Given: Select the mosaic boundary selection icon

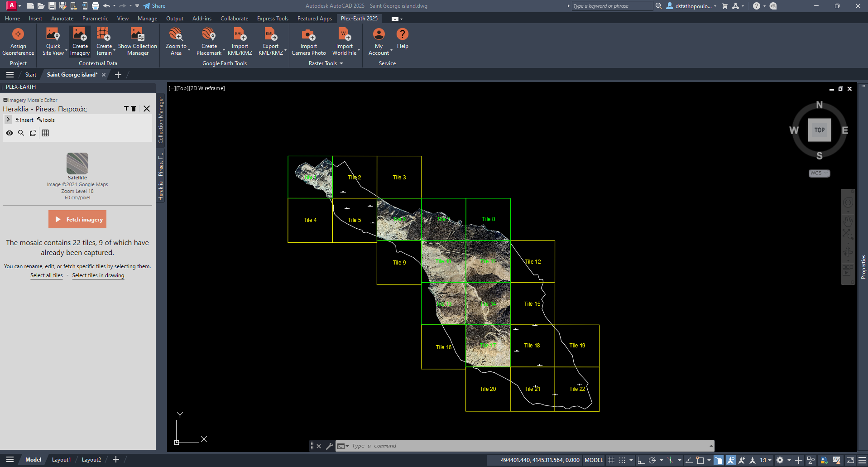Looking at the screenshot, I should (x=33, y=133).
